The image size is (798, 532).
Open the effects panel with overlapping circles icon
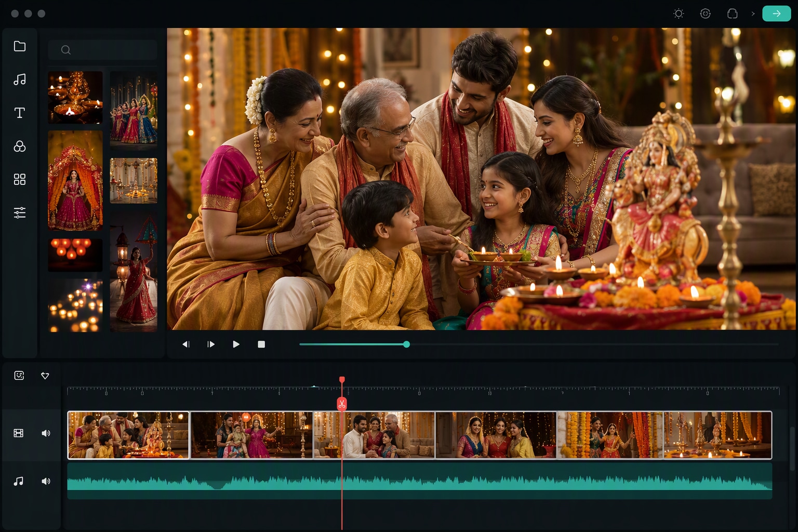[20, 146]
